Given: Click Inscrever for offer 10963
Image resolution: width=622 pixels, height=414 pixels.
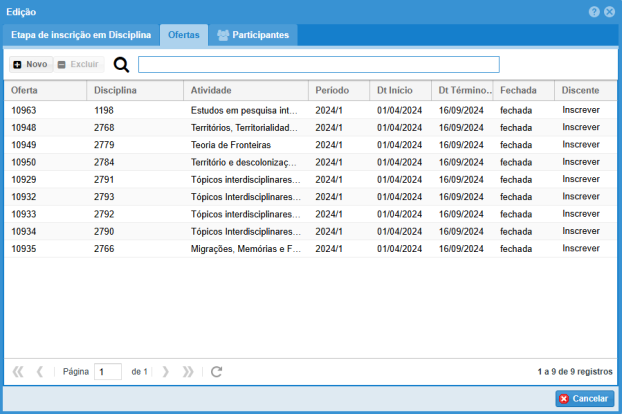Looking at the screenshot, I should pos(580,110).
